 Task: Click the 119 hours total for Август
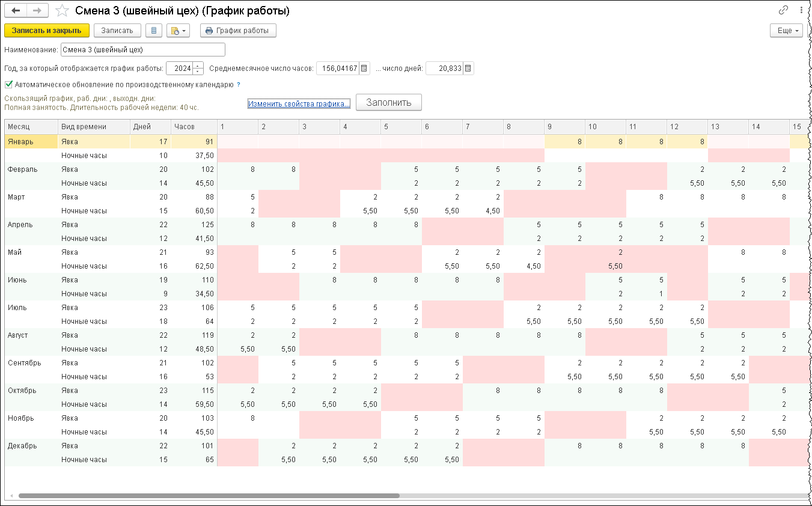pyautogui.click(x=194, y=335)
